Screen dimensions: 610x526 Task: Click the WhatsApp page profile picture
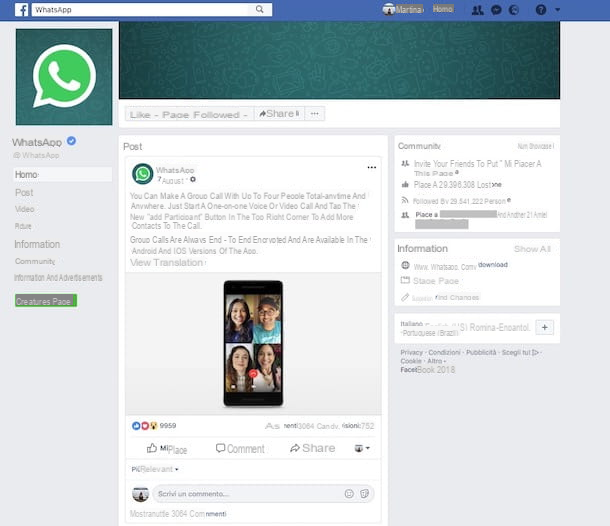tap(64, 77)
